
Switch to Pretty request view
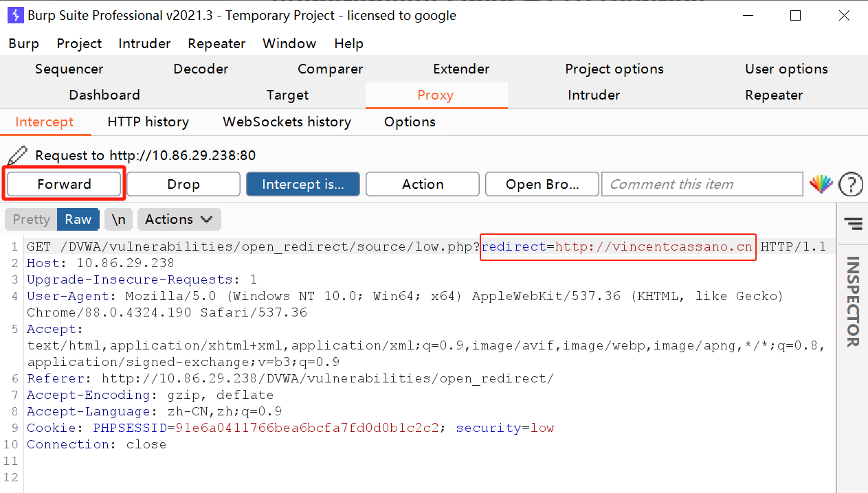31,220
